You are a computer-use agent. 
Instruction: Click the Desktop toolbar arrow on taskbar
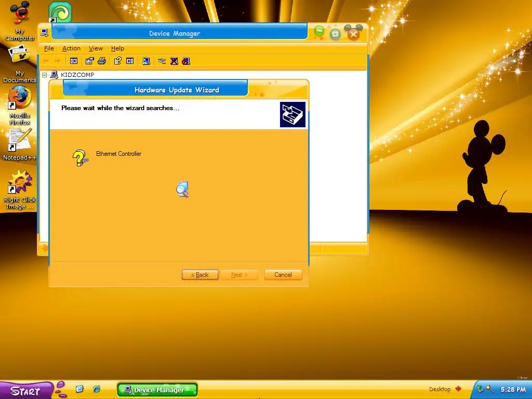click(x=458, y=389)
